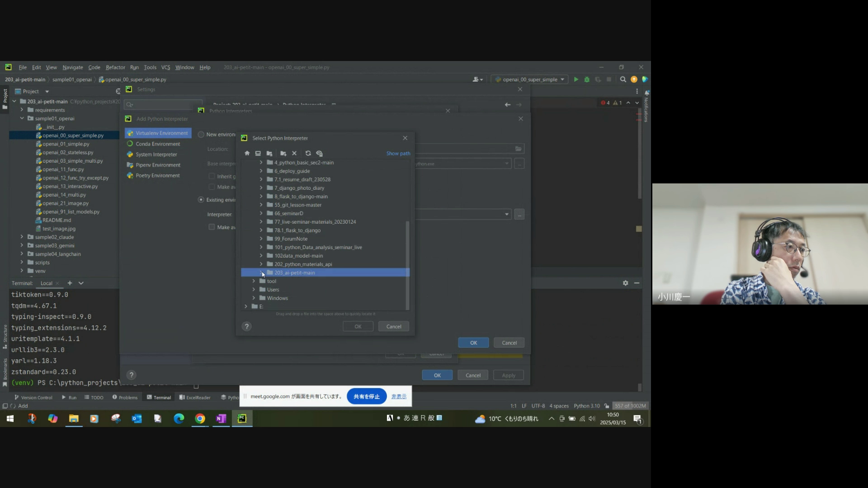This screenshot has height=488, width=868.
Task: Click Home directory icon in file chooser
Action: pos(247,154)
